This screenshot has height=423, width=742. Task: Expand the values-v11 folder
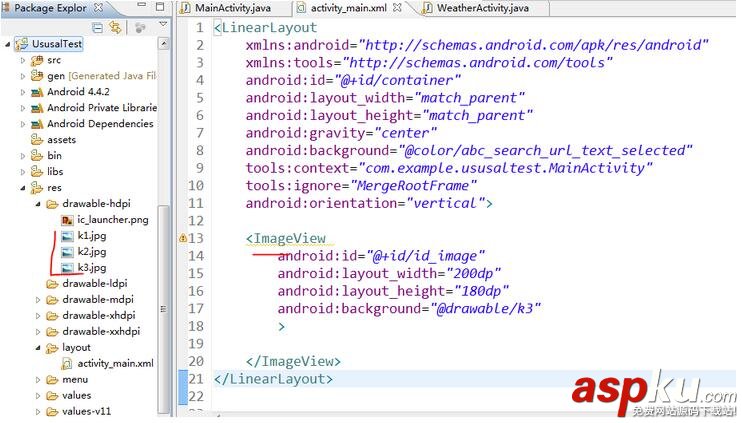38,412
